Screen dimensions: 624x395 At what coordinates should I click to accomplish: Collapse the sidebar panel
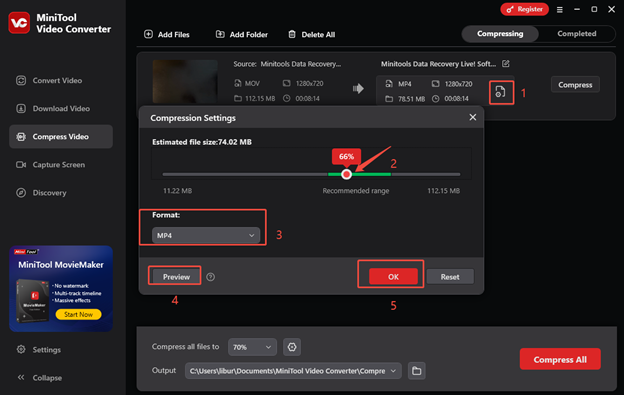[40, 377]
